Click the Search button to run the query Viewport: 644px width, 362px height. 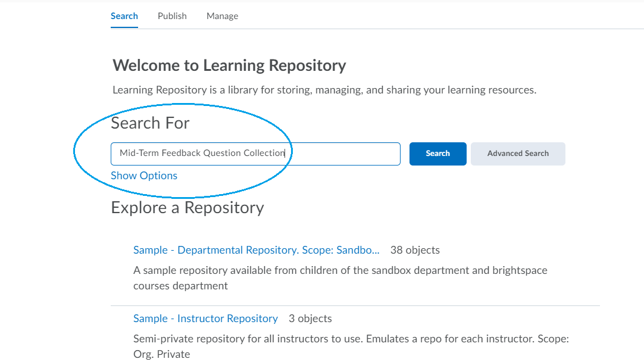pos(437,154)
